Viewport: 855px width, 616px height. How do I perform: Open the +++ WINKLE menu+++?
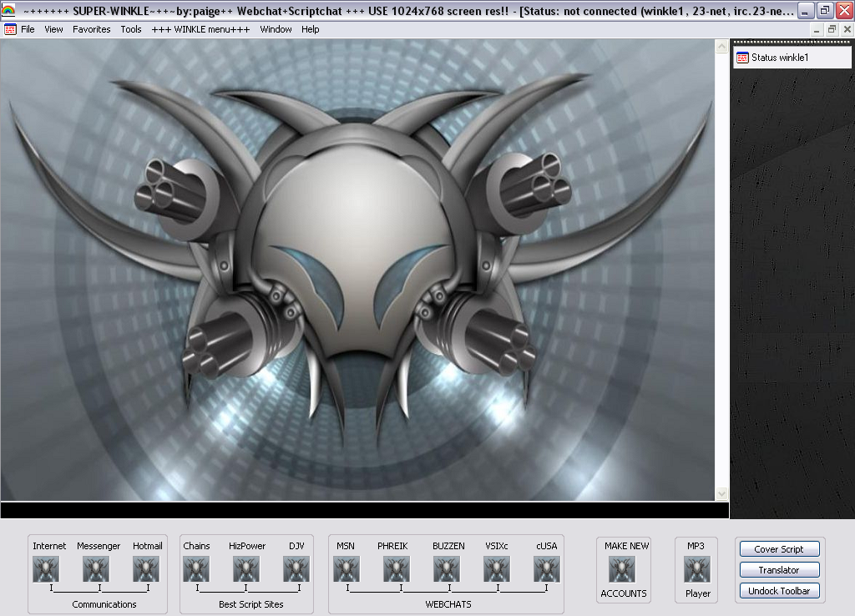click(200, 29)
